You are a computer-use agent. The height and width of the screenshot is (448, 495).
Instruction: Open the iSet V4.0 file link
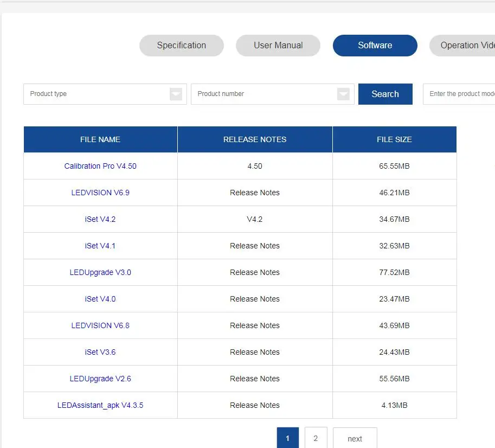click(x=100, y=299)
